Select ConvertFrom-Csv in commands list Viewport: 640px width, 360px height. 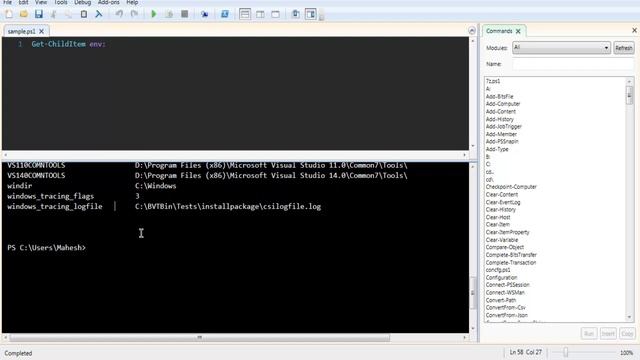[505, 308]
